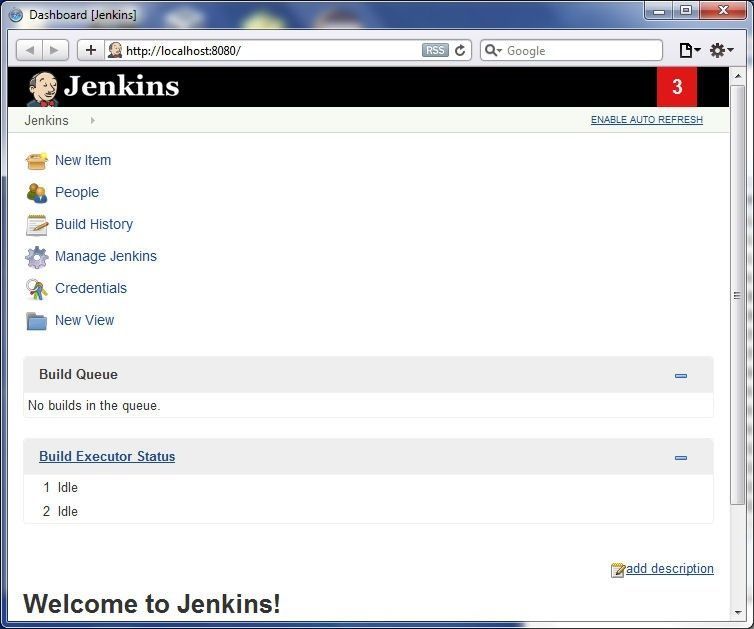Image resolution: width=754 pixels, height=629 pixels.
Task: Click the scrollbar up arrow
Action: point(737,76)
